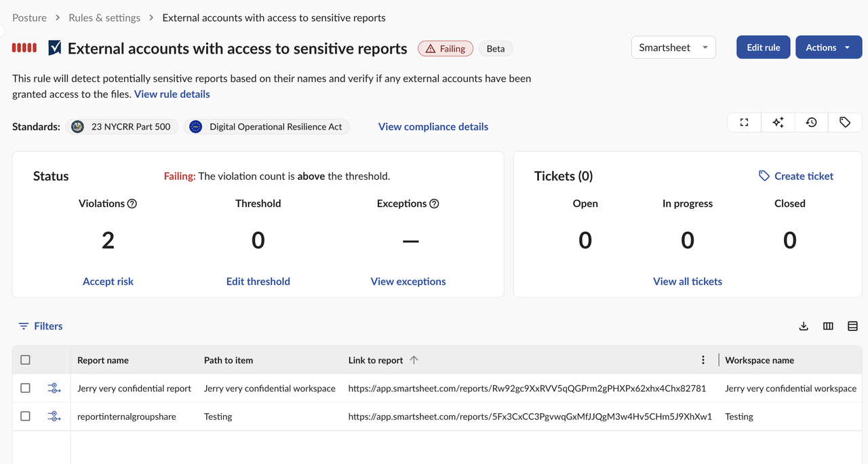Open the column chooser icon

click(x=828, y=326)
